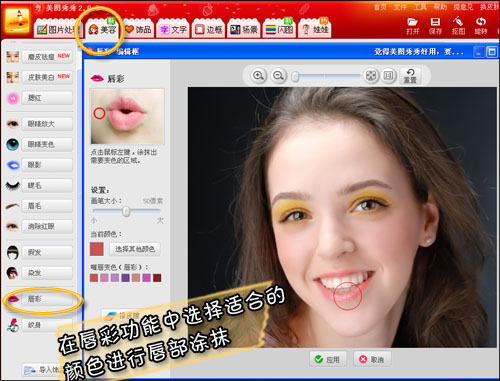Click the 选择其他颜色 button
This screenshot has width=500, height=381.
point(135,249)
